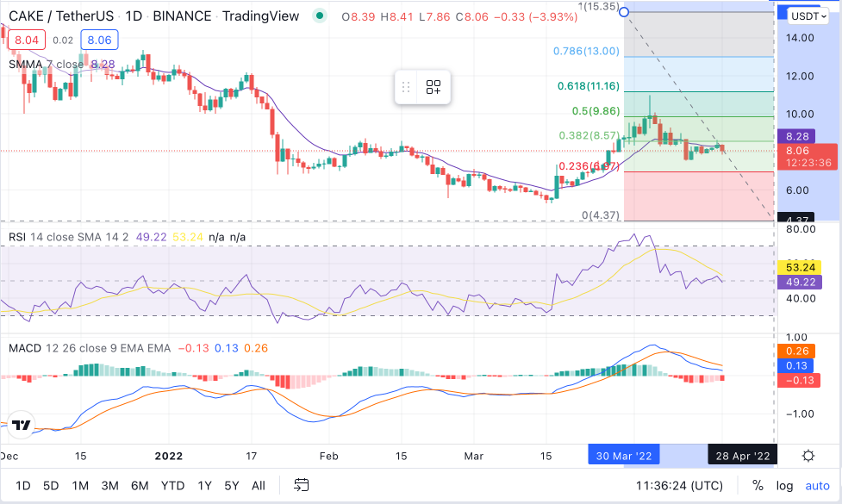Screen dimensions: 842x504
Task: Click the TradingView logo badge
Action: coord(22,425)
